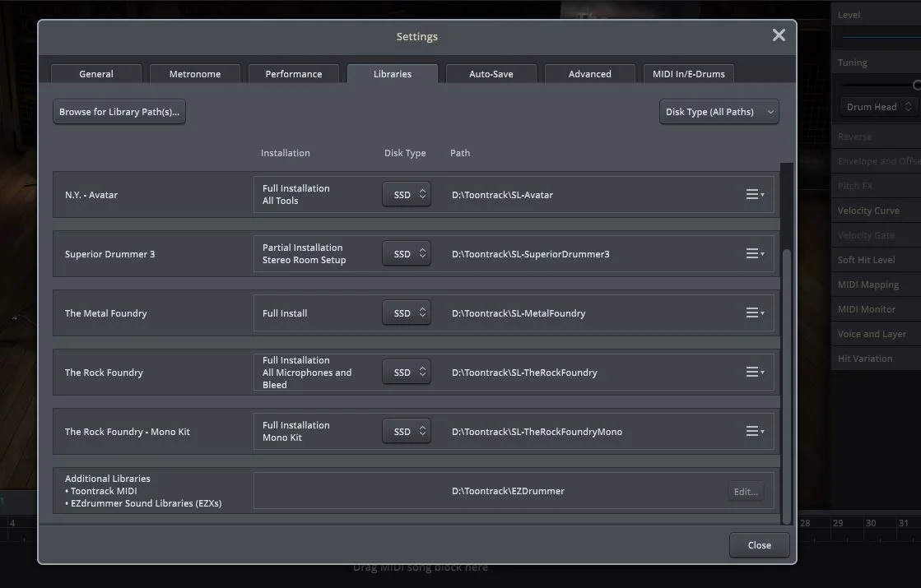Click Edit button for Additional Libraries
Viewport: 921px width, 588px height.
click(746, 492)
